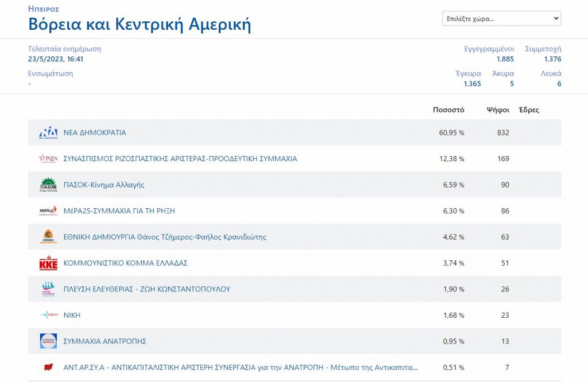Click the ΣΥΡΙΖΑ party logo

point(48,159)
